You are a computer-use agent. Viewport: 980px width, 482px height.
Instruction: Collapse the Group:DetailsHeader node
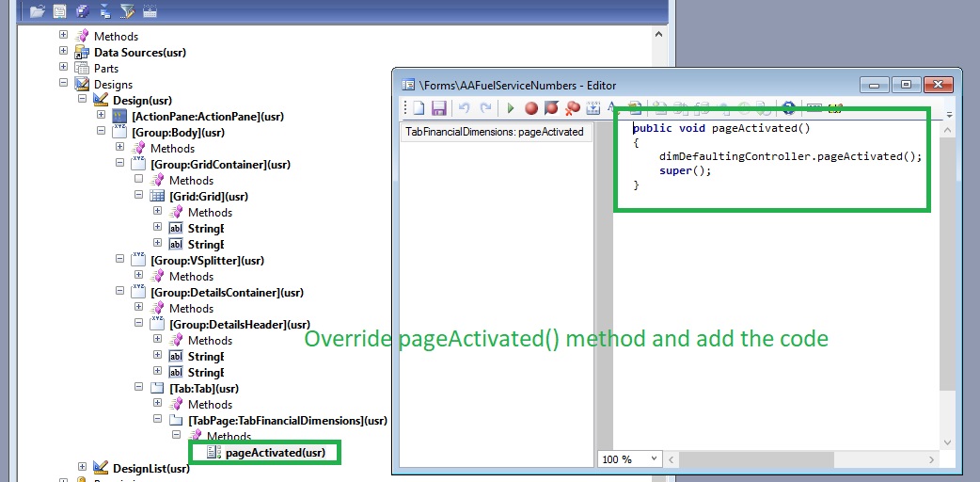point(138,323)
